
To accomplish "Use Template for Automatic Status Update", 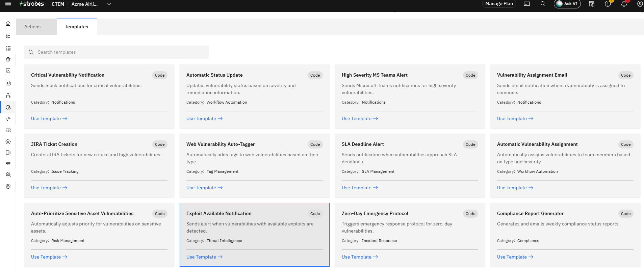I will tap(205, 118).
